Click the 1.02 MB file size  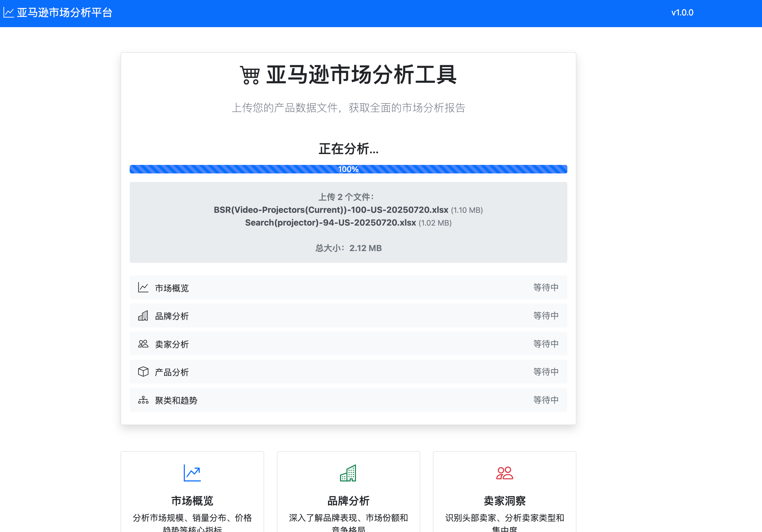(435, 223)
